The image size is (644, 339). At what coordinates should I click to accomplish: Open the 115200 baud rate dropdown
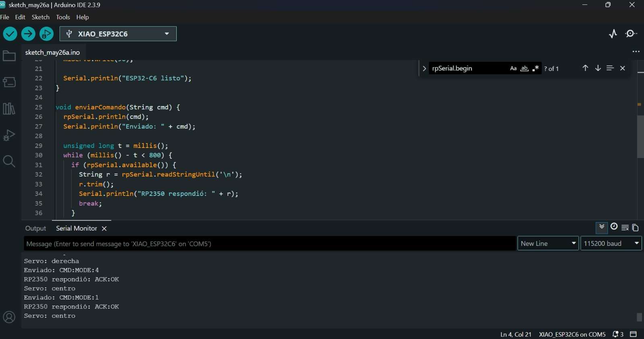(611, 243)
